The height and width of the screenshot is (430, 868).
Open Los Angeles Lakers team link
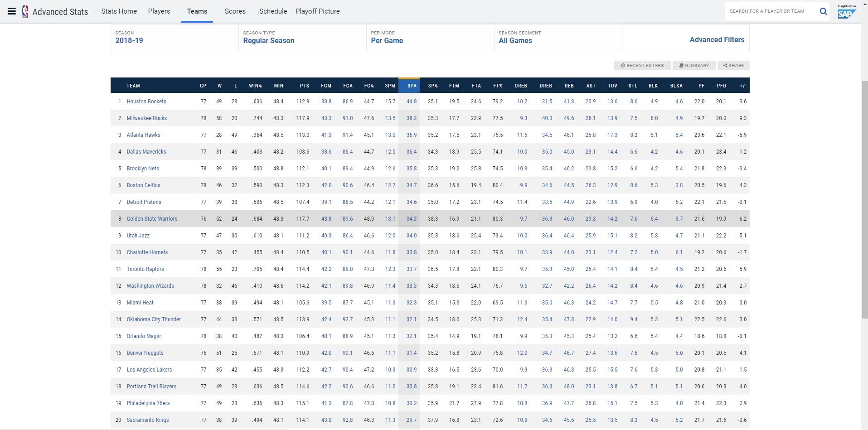149,370
